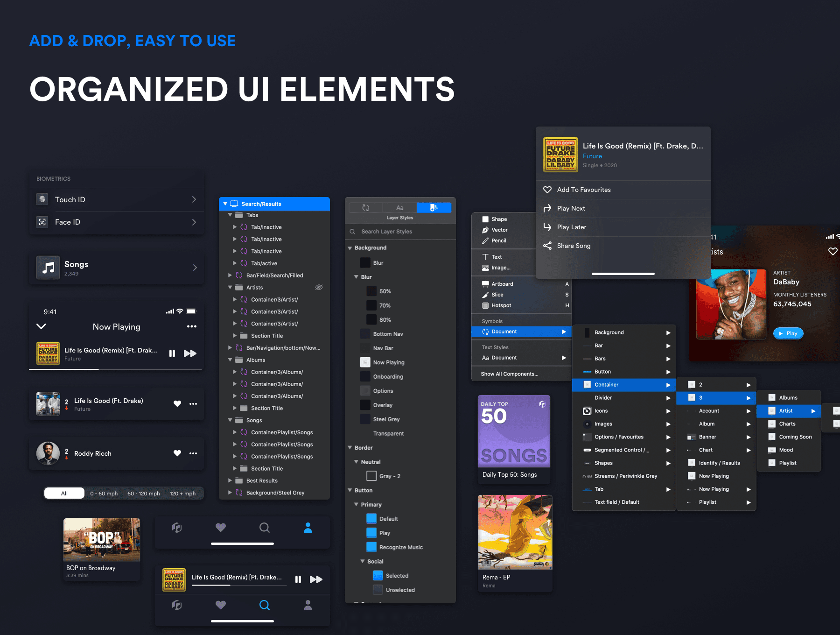Pick the Artboard icon in the insert menu
840x635 pixels.
(x=485, y=284)
